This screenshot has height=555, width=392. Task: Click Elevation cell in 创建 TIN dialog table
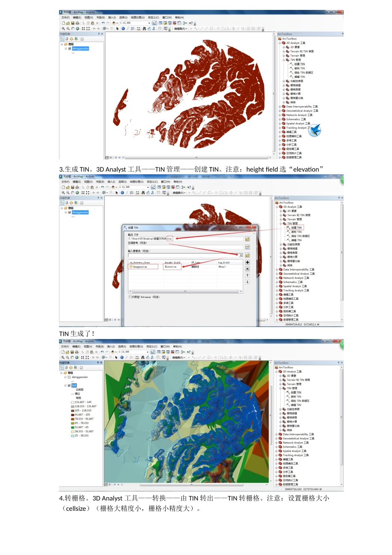click(172, 267)
